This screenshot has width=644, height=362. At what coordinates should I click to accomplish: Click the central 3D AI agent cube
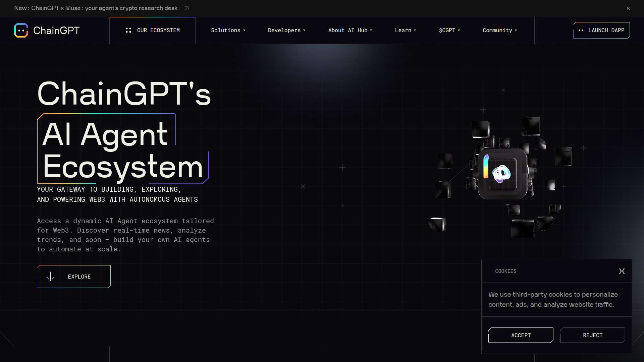click(502, 174)
